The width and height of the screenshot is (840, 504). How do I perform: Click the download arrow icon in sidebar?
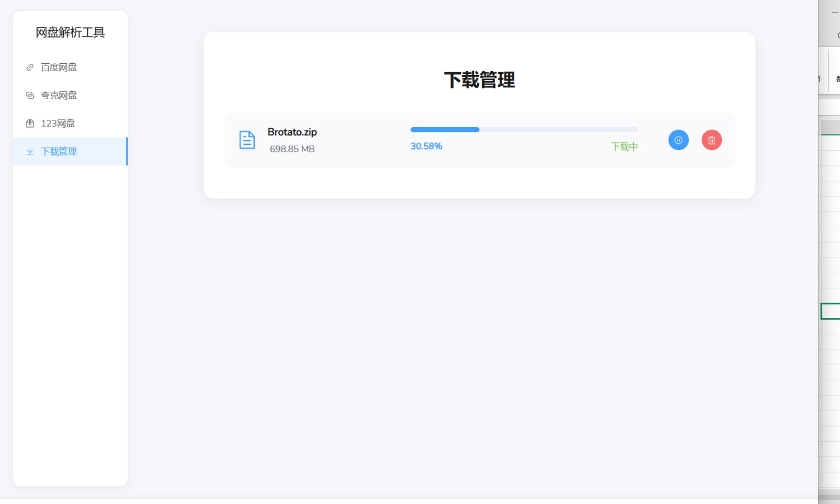[x=30, y=151]
